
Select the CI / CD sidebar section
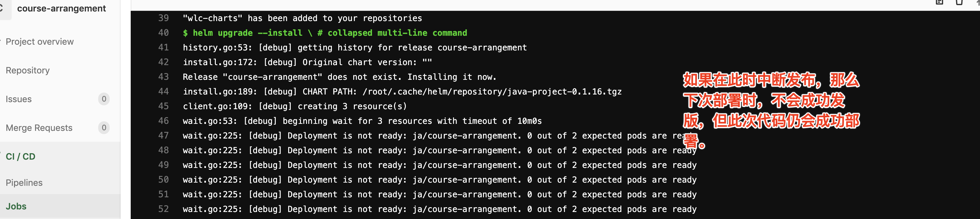pos(20,156)
